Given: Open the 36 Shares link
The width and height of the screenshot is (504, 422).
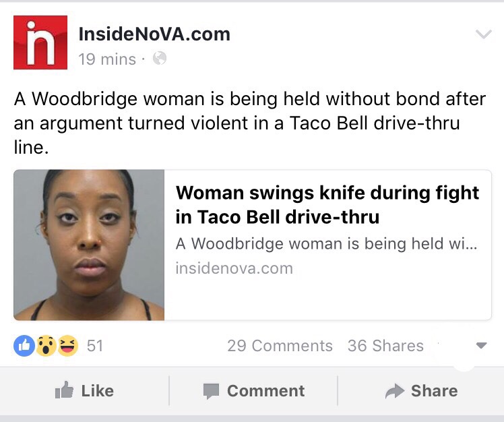Looking at the screenshot, I should tap(385, 346).
